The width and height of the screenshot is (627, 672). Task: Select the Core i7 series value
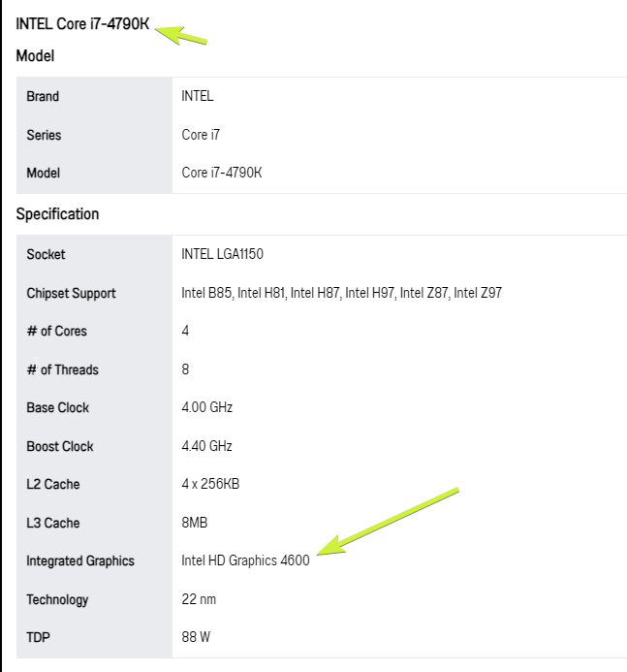click(x=201, y=135)
